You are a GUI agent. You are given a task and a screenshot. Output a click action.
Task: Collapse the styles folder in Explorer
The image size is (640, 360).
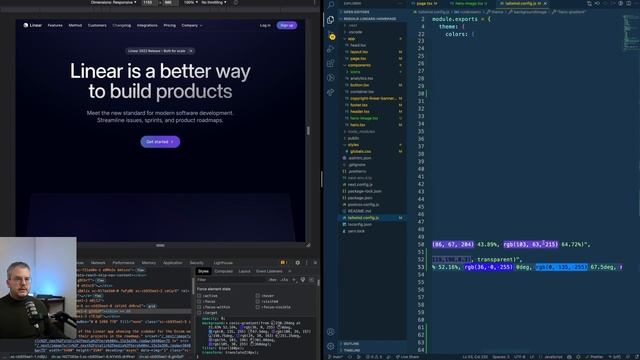click(353, 145)
